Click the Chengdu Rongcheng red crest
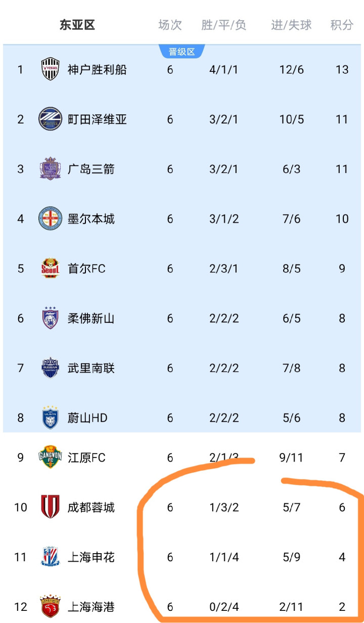This screenshot has height=623, width=364. pos(51,507)
